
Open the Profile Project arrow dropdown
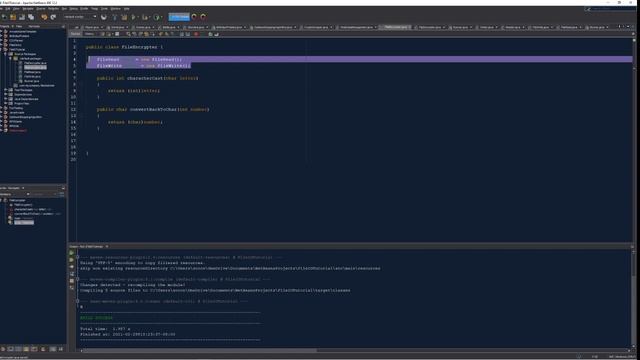pyautogui.click(x=161, y=17)
